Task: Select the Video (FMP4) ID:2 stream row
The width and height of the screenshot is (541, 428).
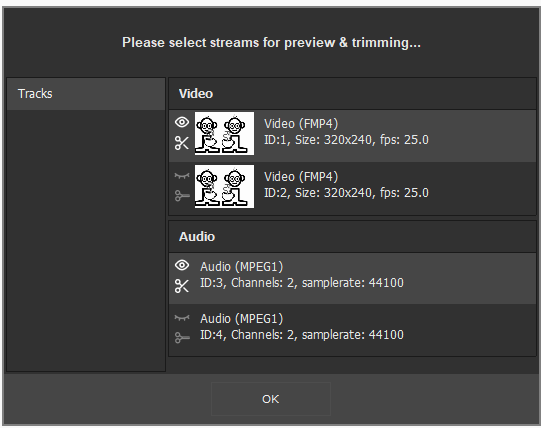Action: [352, 188]
